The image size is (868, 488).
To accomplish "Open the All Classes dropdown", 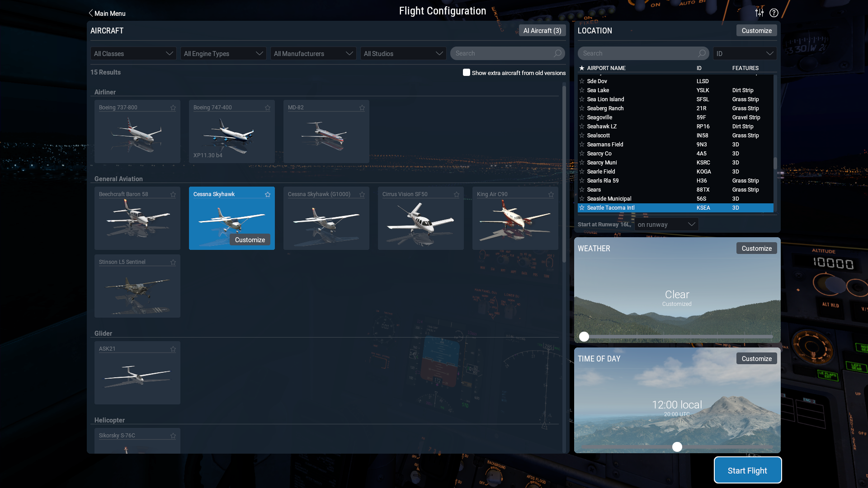I will 133,53.
